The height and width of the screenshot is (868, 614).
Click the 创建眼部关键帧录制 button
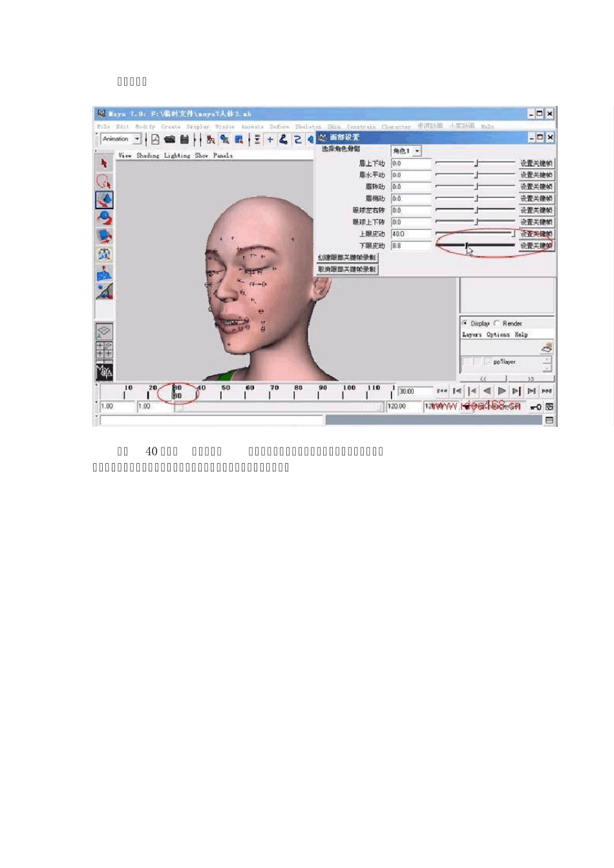pyautogui.click(x=346, y=258)
